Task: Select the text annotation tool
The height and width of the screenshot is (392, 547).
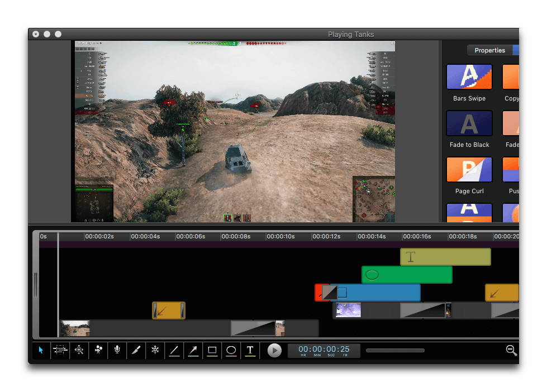Action: tap(250, 350)
